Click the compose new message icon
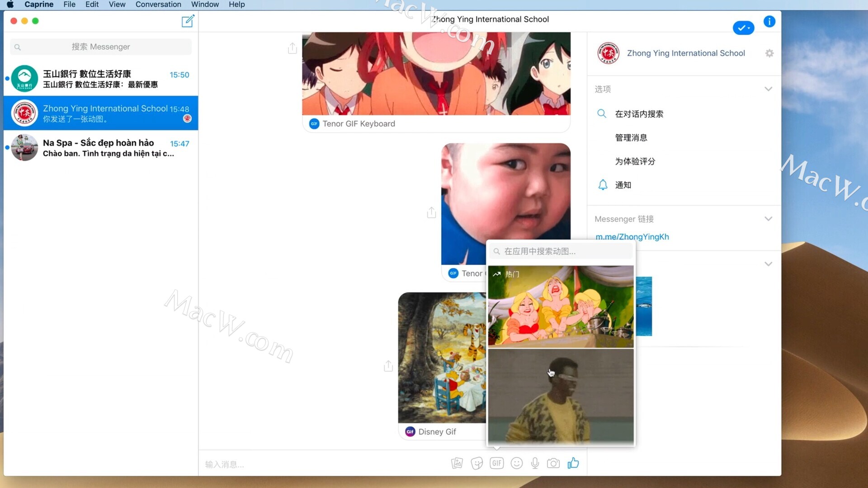Image resolution: width=868 pixels, height=488 pixels. (x=188, y=21)
